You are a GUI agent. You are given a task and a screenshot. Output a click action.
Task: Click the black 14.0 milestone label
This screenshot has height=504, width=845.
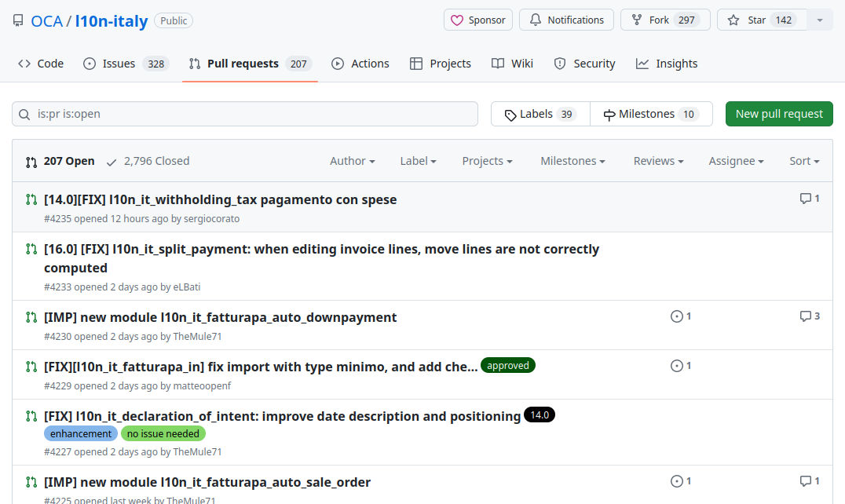point(540,415)
